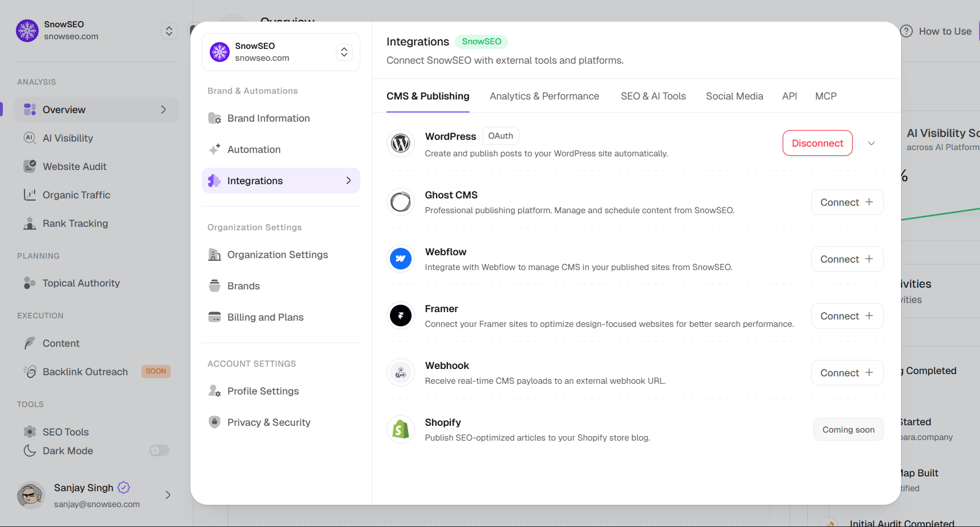Click the WordPress logo icon
The height and width of the screenshot is (527, 980).
point(401,143)
